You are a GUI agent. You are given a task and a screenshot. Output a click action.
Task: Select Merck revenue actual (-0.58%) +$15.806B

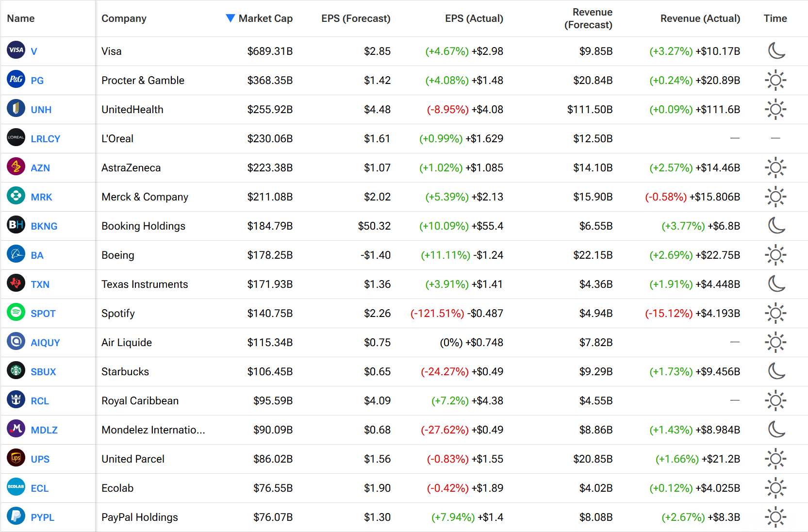[693, 197]
